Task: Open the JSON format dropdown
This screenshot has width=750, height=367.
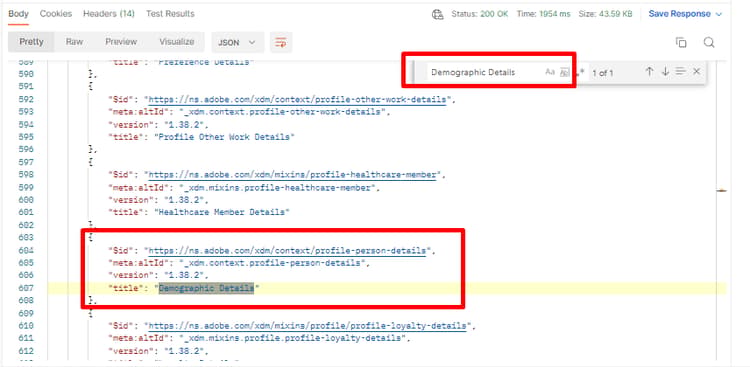Action: coord(238,43)
